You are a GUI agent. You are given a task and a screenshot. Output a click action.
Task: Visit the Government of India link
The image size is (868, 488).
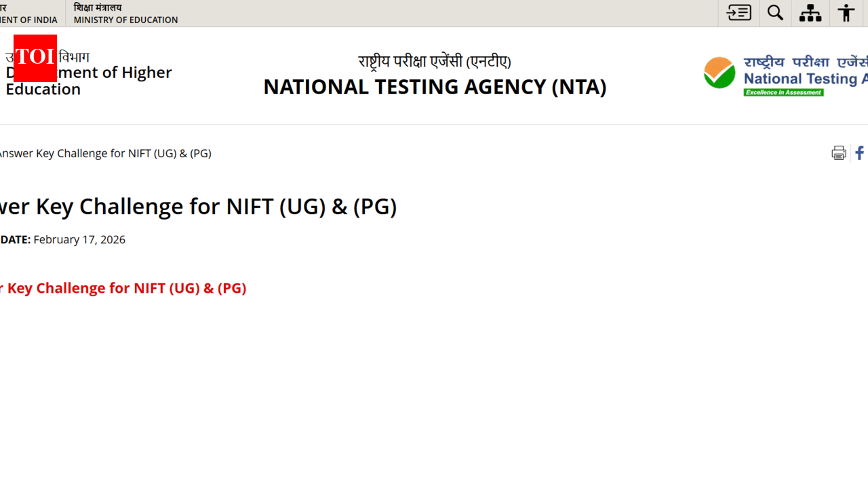(28, 20)
